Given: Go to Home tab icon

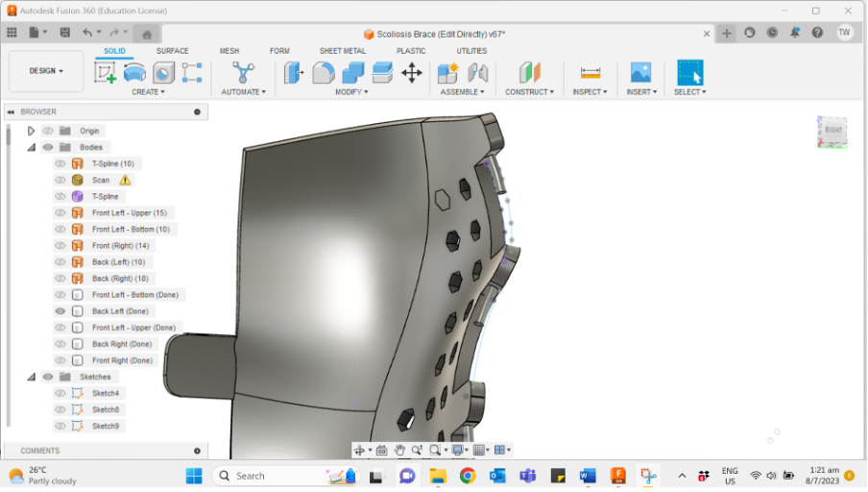Looking at the screenshot, I should point(147,35).
